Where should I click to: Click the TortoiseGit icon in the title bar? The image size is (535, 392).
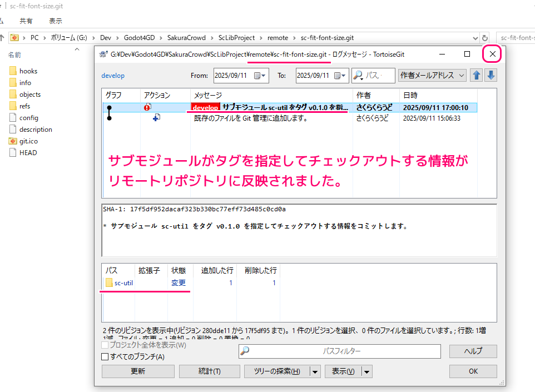[103, 54]
